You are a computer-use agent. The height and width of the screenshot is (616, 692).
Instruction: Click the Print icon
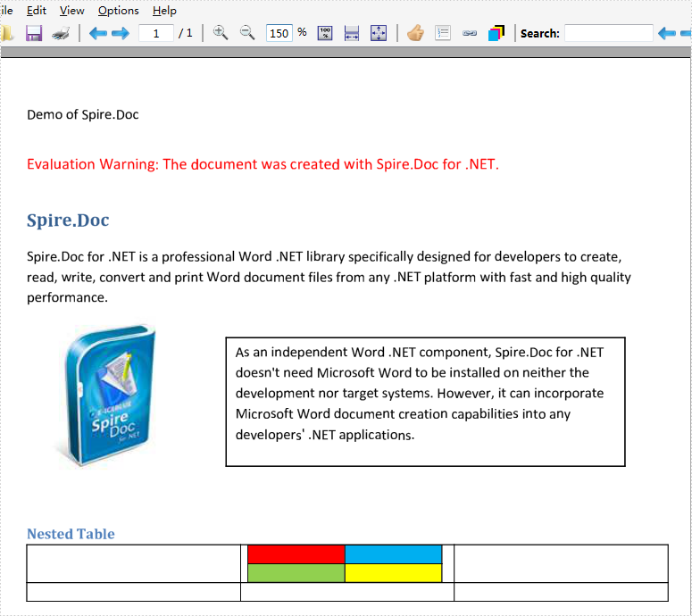coord(61,33)
